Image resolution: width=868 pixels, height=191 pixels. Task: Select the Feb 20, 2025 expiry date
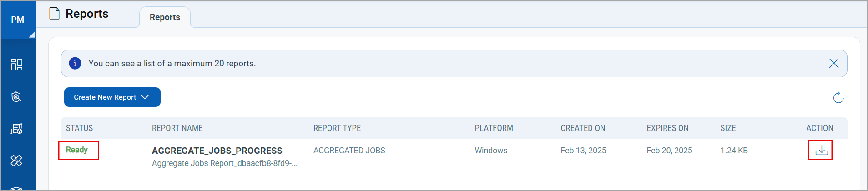point(670,151)
